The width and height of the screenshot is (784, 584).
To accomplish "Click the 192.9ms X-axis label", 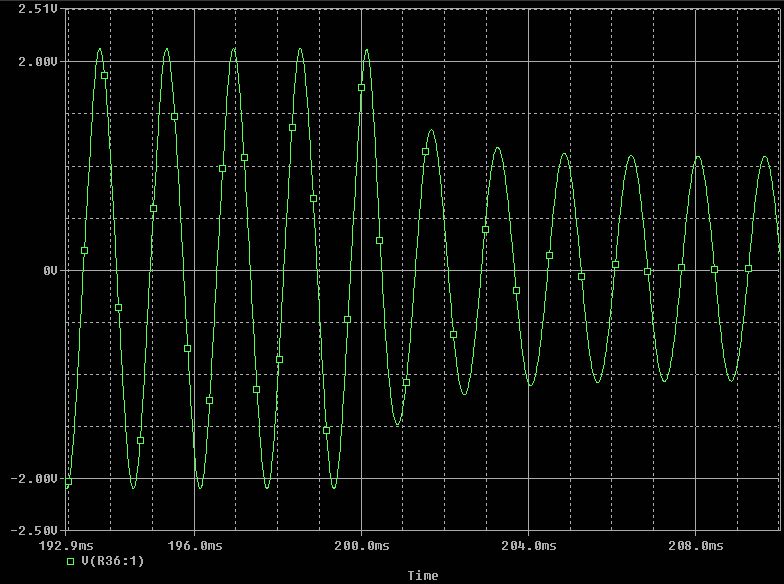I will [66, 546].
